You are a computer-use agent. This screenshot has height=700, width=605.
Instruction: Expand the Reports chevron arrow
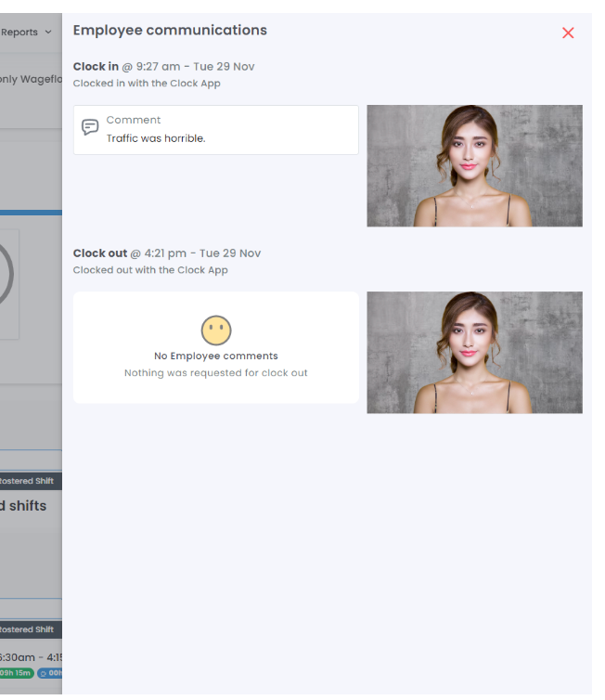pos(48,32)
